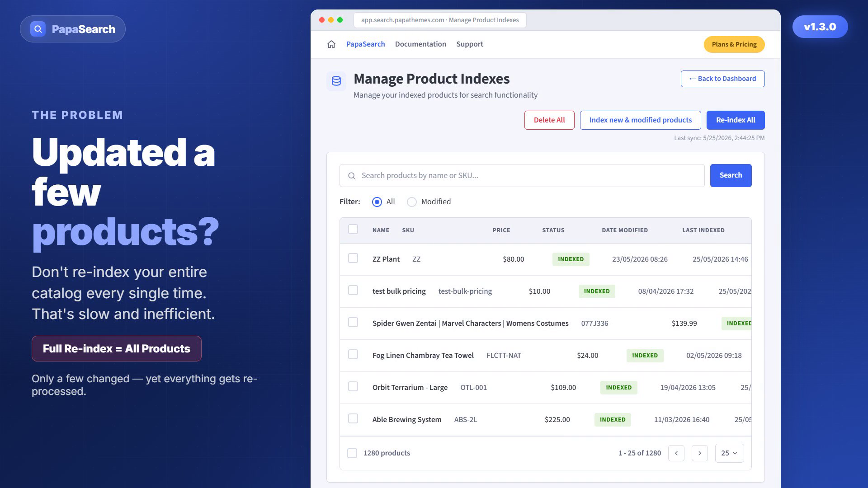868x488 pixels.
Task: Open the Documentation nav item
Action: [x=420, y=44]
